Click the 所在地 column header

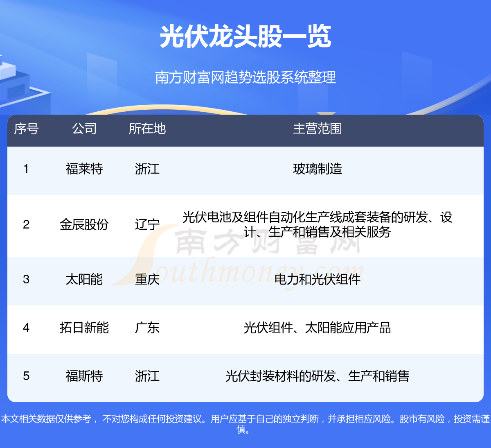pos(147,129)
